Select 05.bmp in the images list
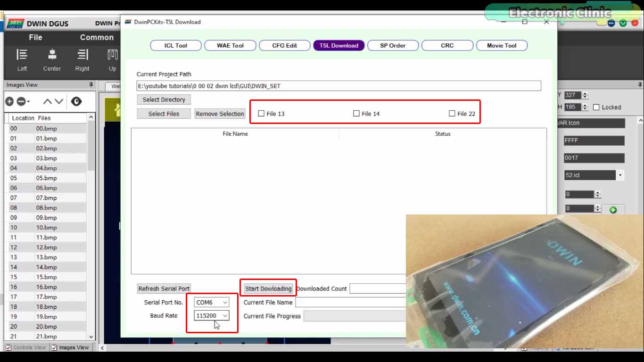The width and height of the screenshot is (644, 362). click(46, 178)
